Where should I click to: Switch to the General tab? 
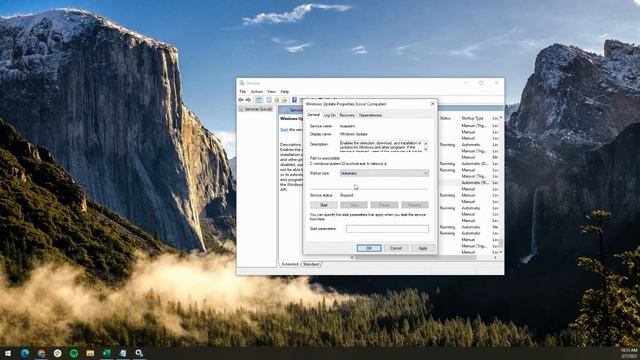[x=313, y=115]
